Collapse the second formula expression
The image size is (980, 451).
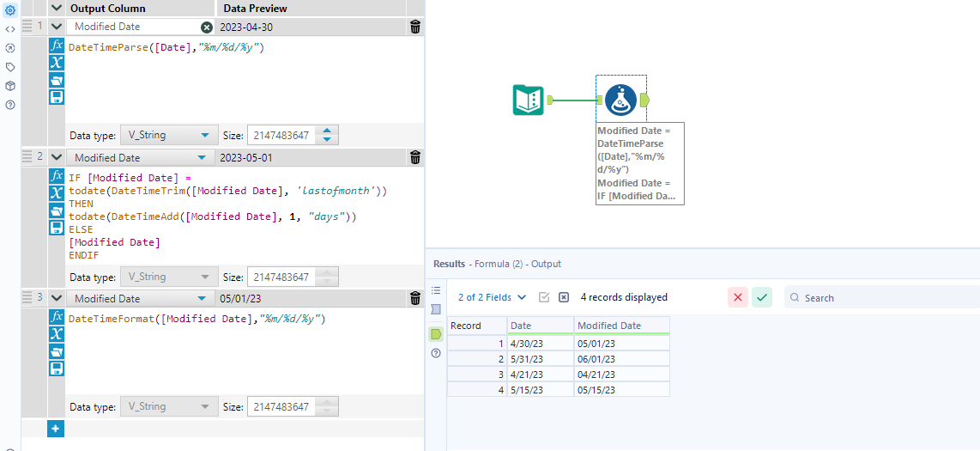tap(57, 157)
